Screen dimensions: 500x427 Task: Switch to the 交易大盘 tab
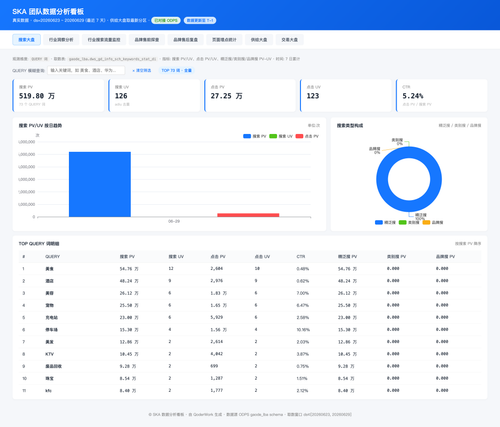coord(289,40)
